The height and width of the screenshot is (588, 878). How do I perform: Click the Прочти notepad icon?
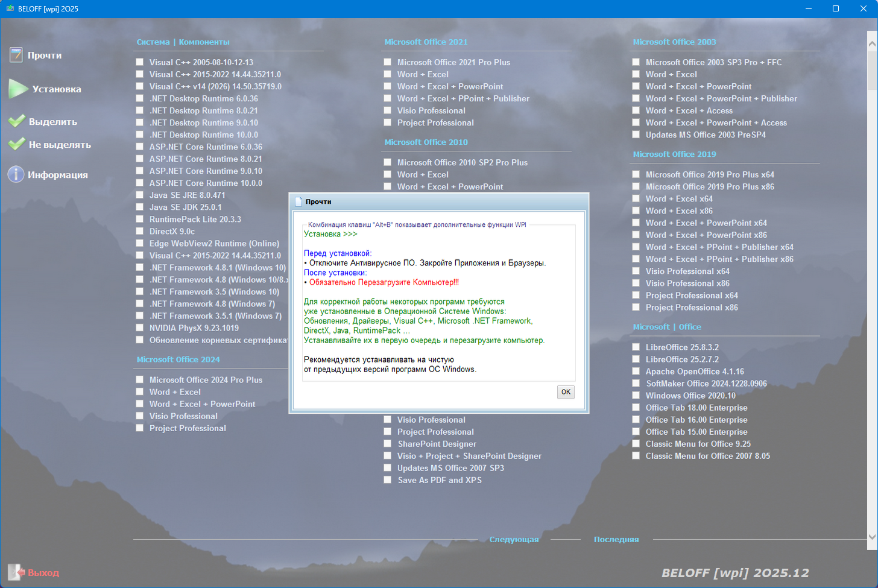16,55
